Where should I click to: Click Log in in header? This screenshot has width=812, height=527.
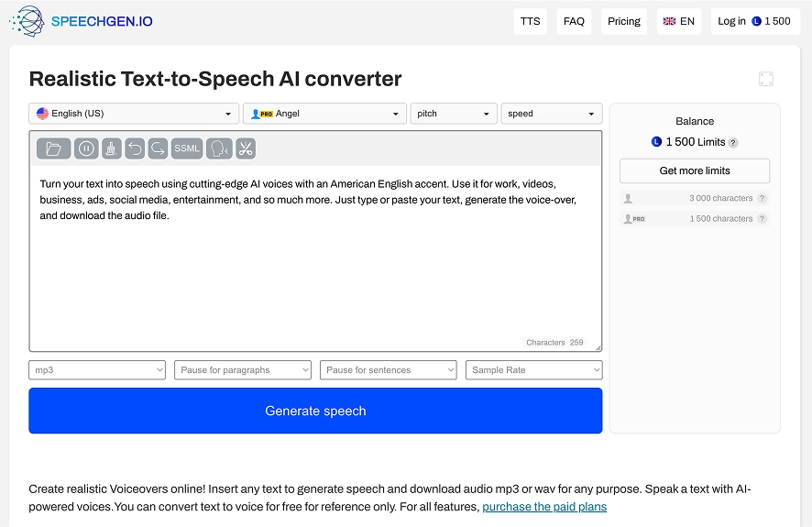click(x=731, y=21)
